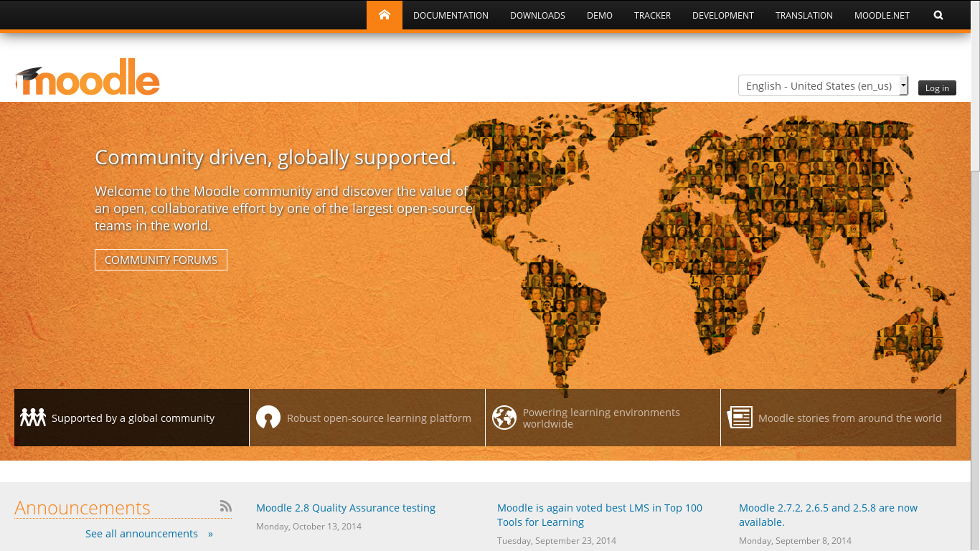Image resolution: width=980 pixels, height=551 pixels.
Task: Open 'Moodle 2.8 Quality Assurance testing' announcement
Action: pos(346,508)
